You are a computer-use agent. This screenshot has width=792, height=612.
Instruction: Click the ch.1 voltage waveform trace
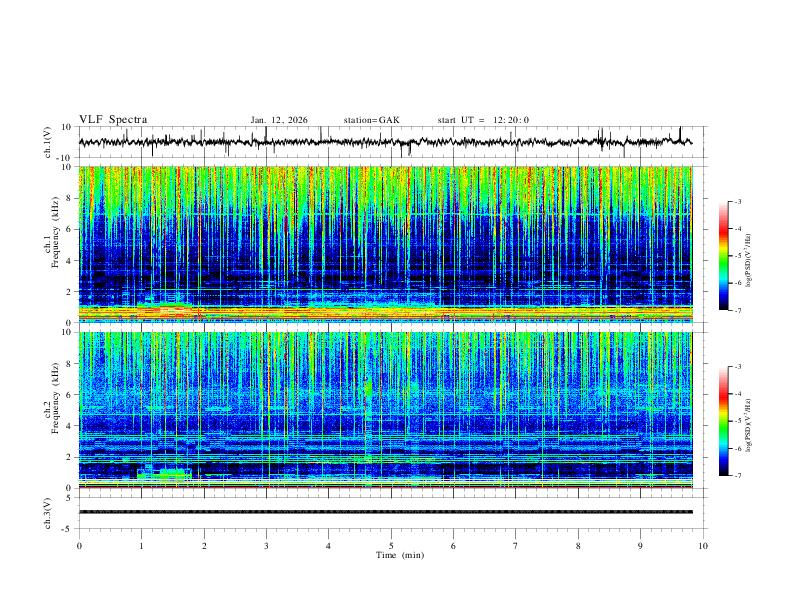(385, 142)
